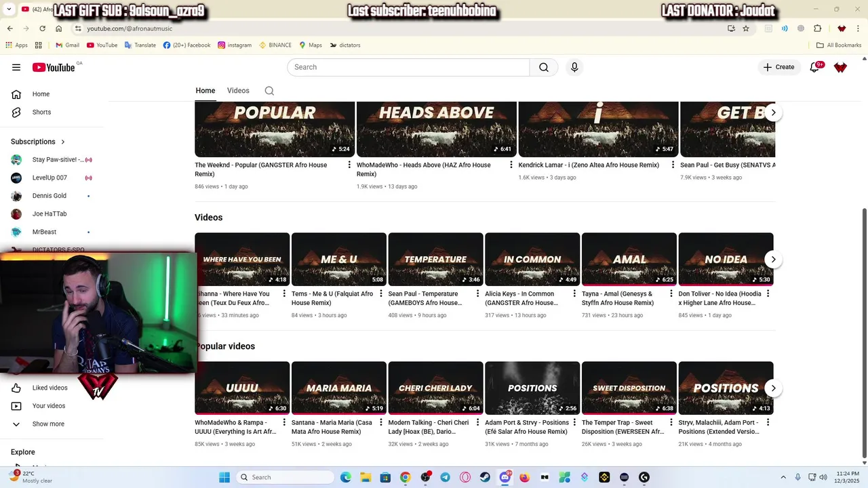Open the Translate bookmark

[140, 45]
